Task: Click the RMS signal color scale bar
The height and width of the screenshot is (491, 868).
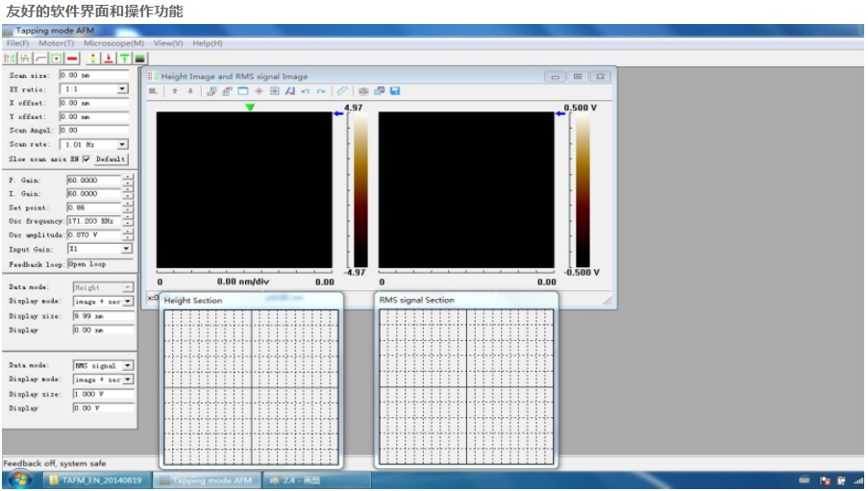Action: tap(583, 191)
